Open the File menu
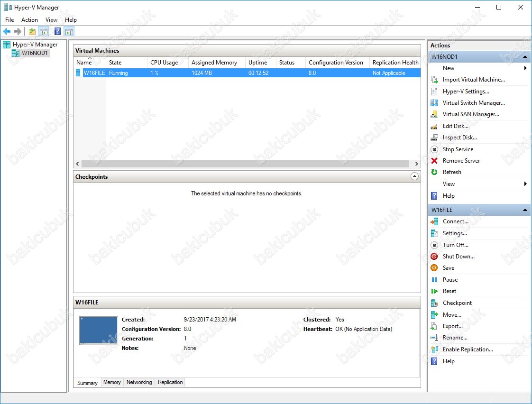Image resolution: width=532 pixels, height=404 pixels. [9, 19]
